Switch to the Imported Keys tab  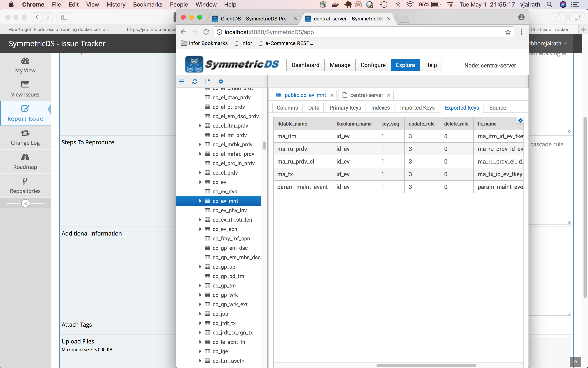417,108
